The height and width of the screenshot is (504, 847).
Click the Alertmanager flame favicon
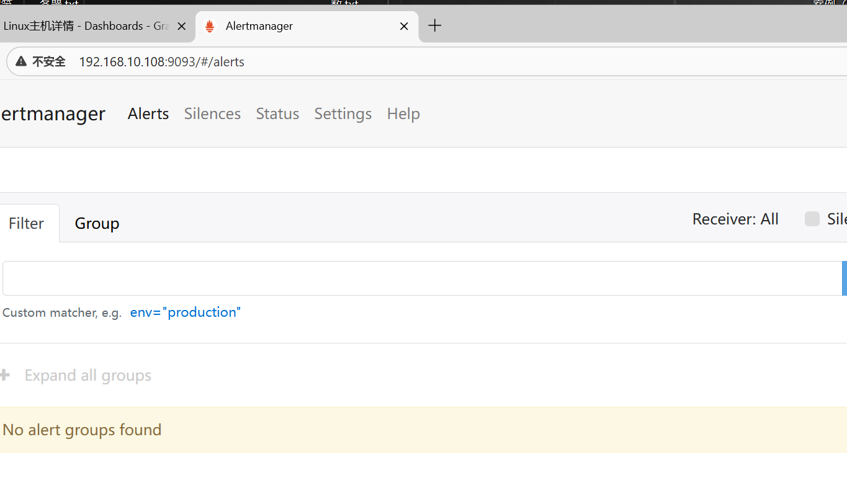click(x=210, y=26)
